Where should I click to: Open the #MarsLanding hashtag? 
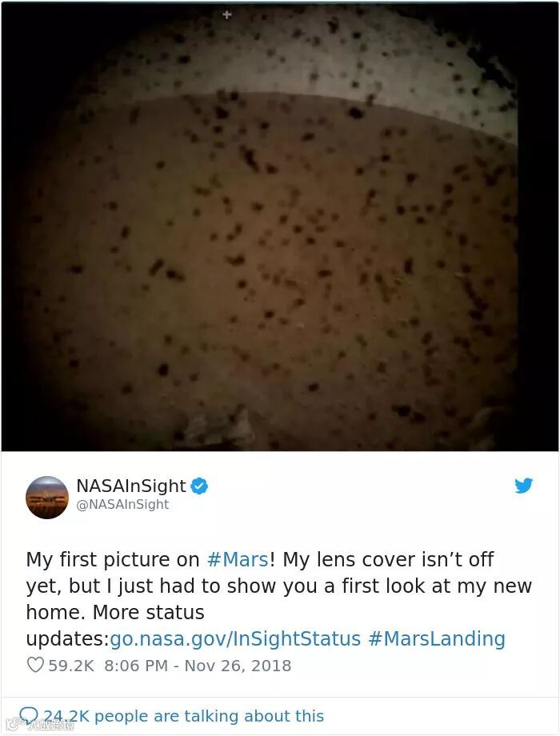pos(437,639)
